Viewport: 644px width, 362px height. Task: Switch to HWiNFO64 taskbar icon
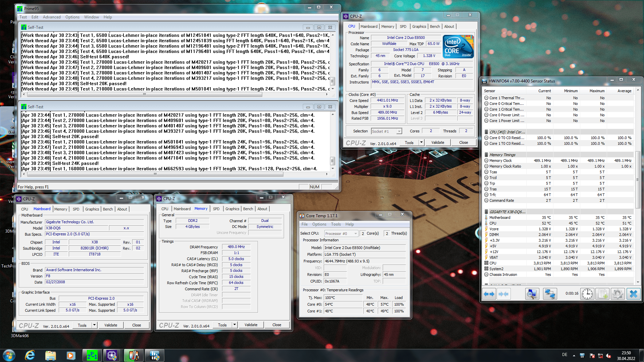[x=154, y=355]
